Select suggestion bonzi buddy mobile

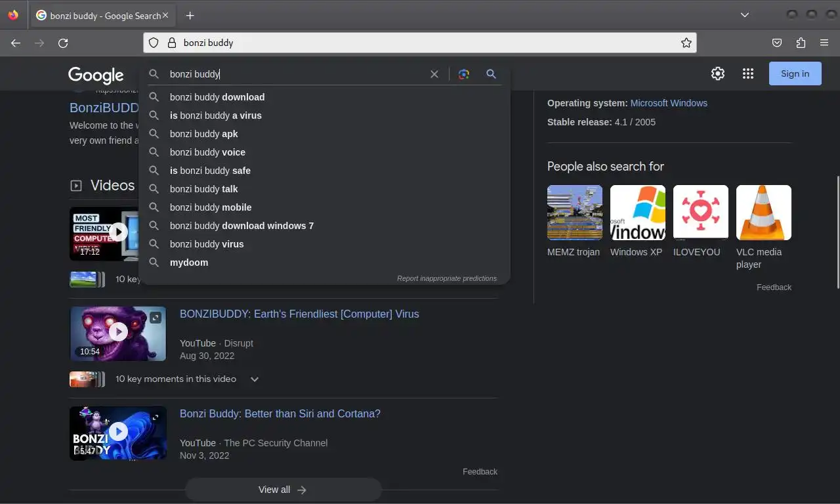point(324,207)
